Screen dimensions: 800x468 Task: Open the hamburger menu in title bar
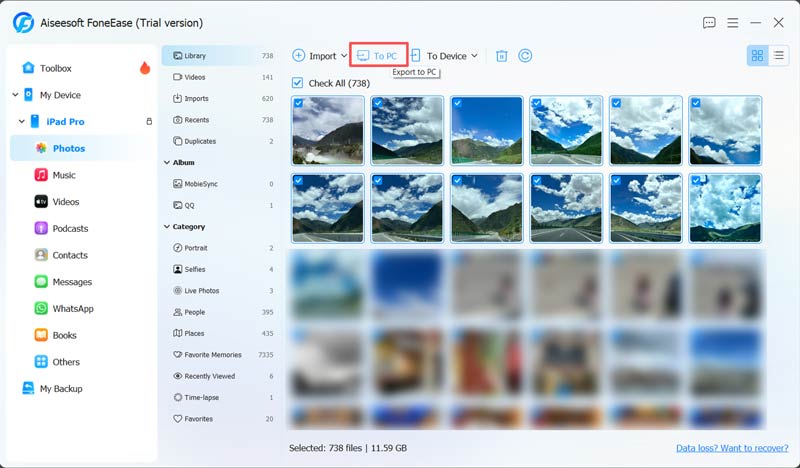point(733,22)
